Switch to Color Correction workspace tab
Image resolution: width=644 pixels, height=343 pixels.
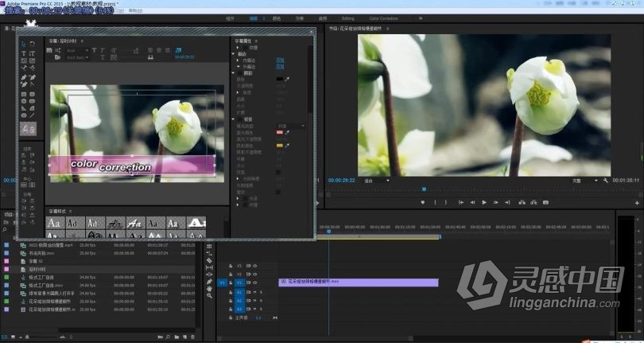[383, 18]
